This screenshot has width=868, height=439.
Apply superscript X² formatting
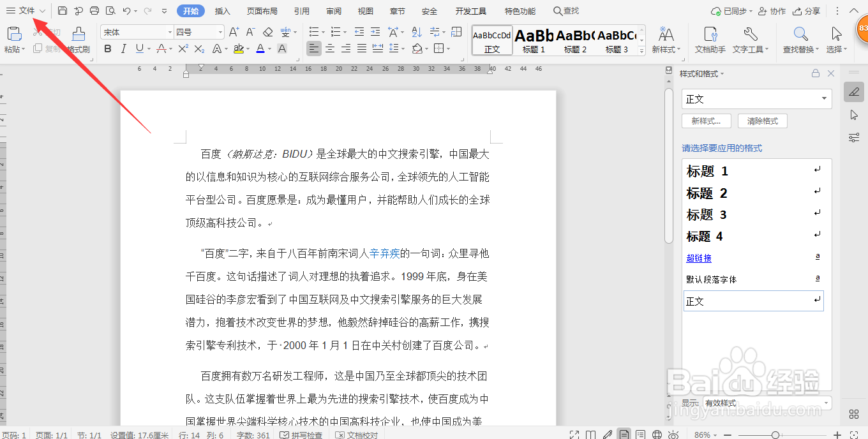[x=183, y=48]
